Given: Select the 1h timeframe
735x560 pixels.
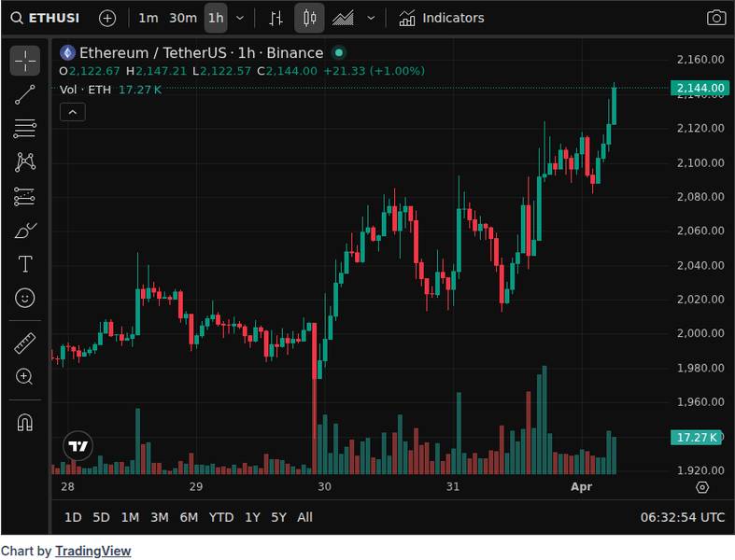Looking at the screenshot, I should 216,19.
